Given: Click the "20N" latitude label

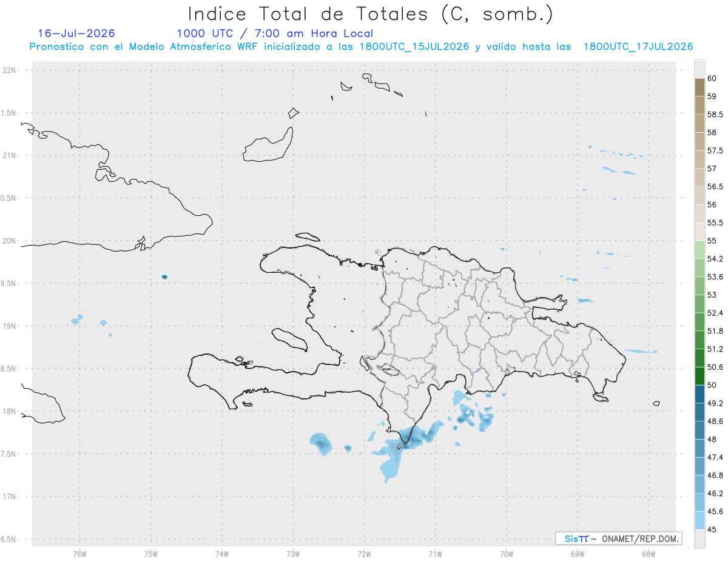Looking at the screenshot, I should point(10,241).
